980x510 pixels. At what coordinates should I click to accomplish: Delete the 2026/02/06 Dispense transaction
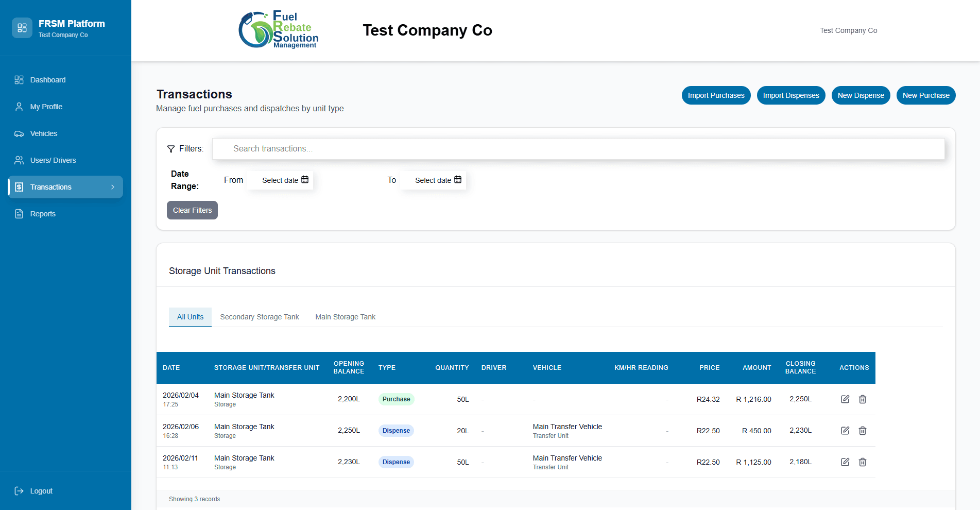[863, 431]
